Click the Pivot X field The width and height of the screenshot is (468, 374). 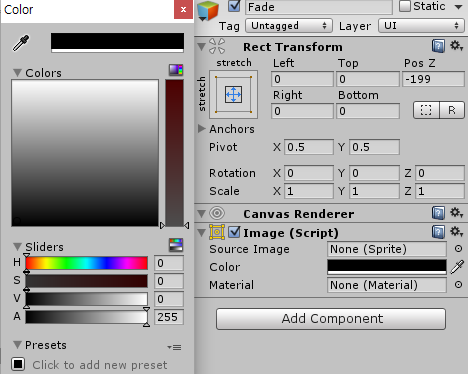coord(309,147)
